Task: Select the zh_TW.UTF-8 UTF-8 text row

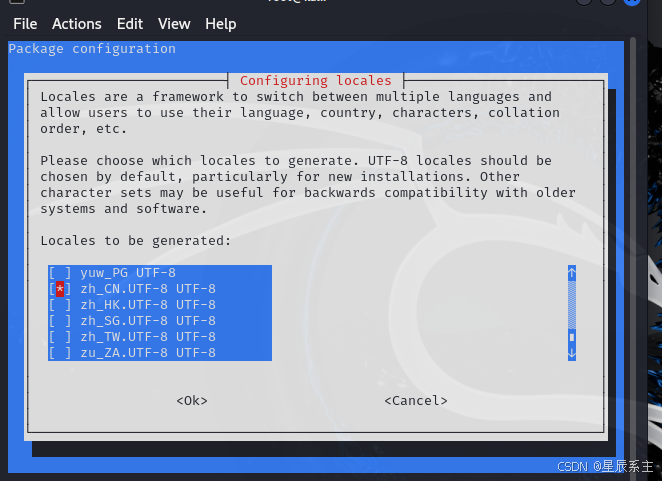Action: coord(148,337)
